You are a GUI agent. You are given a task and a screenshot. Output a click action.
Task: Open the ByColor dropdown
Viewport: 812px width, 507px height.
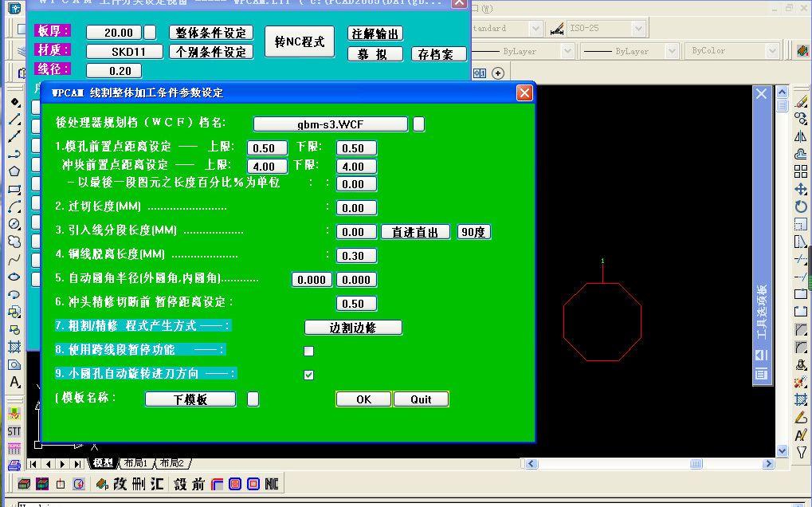point(771,49)
